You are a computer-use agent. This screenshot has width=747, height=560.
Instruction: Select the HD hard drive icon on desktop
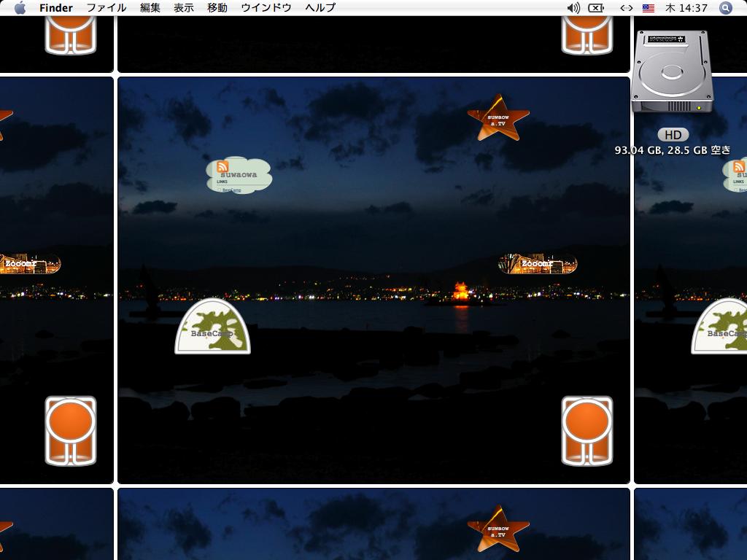tap(672, 71)
